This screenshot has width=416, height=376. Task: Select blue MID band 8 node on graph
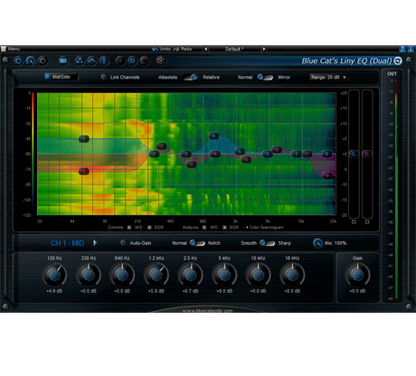click(327, 154)
